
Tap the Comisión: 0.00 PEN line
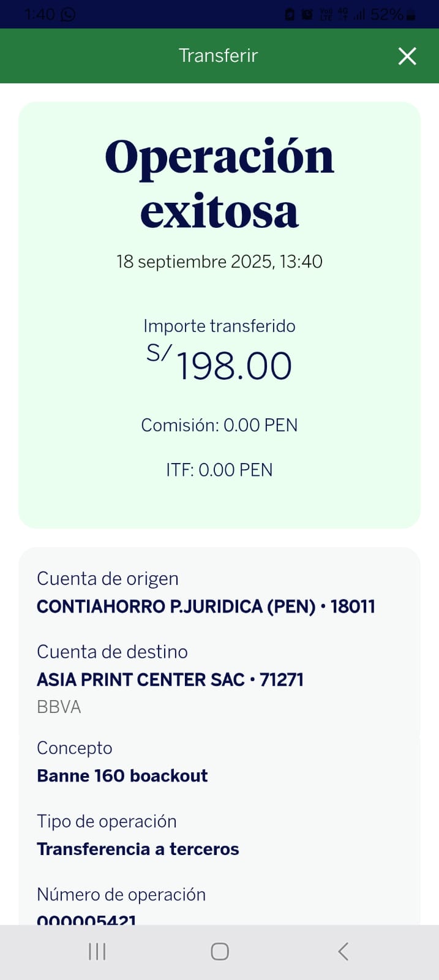pyautogui.click(x=219, y=425)
